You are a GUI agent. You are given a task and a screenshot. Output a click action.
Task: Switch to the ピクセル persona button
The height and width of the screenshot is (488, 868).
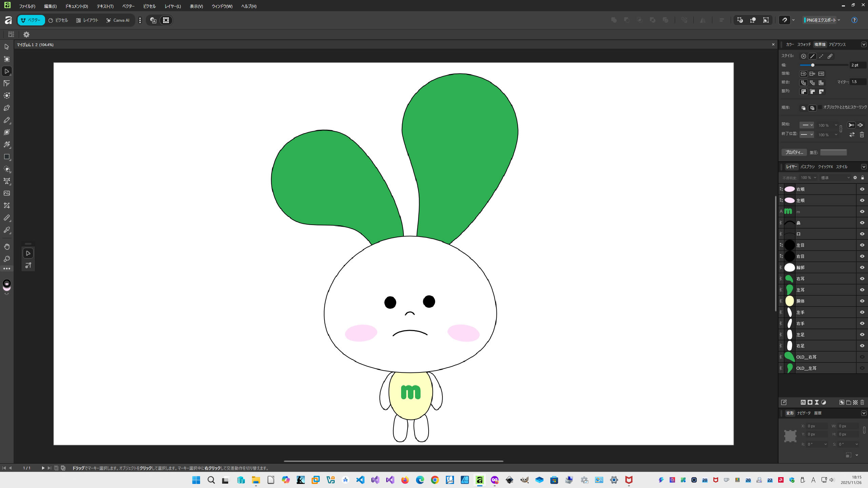[58, 20]
